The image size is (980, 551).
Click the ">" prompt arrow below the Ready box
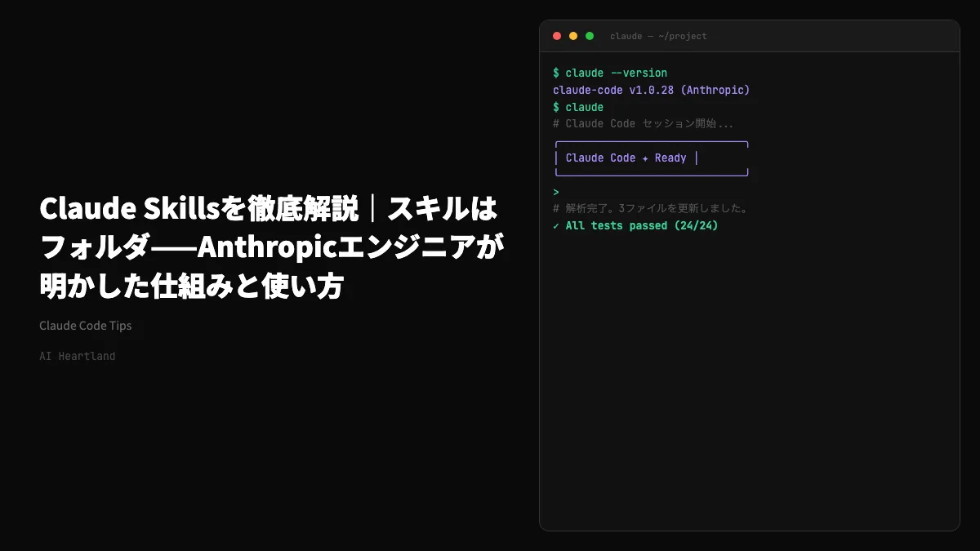(556, 191)
